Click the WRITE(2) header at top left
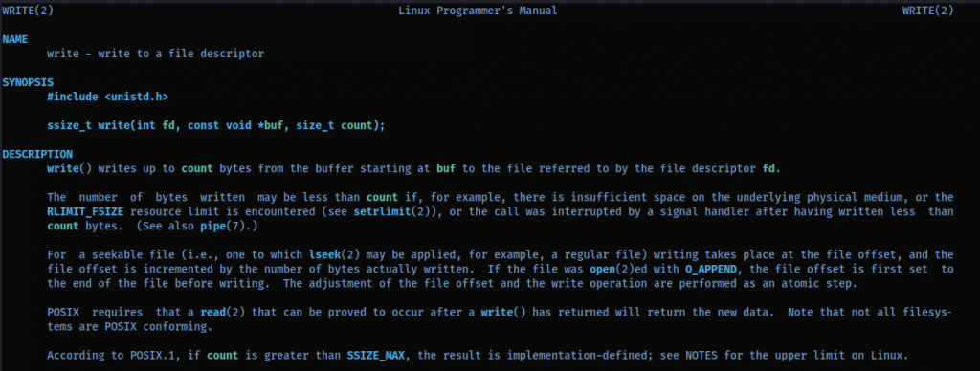 (x=28, y=11)
